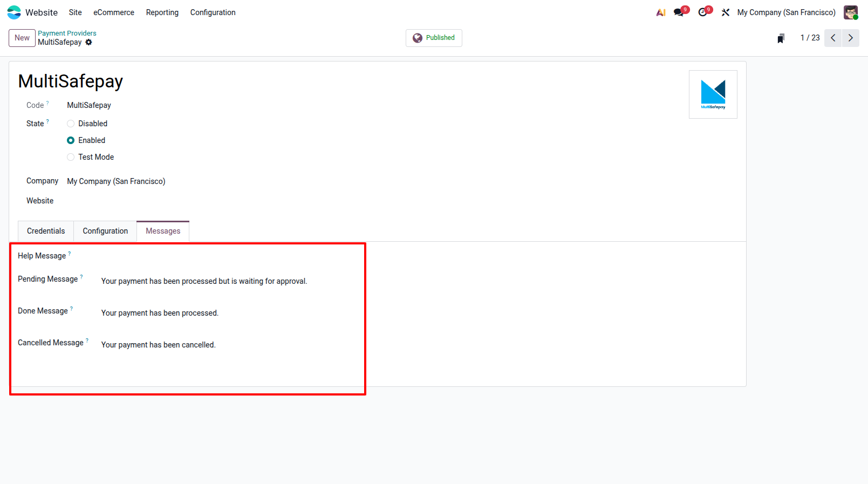
Task: Open the discuss messages icon
Action: 679,12
